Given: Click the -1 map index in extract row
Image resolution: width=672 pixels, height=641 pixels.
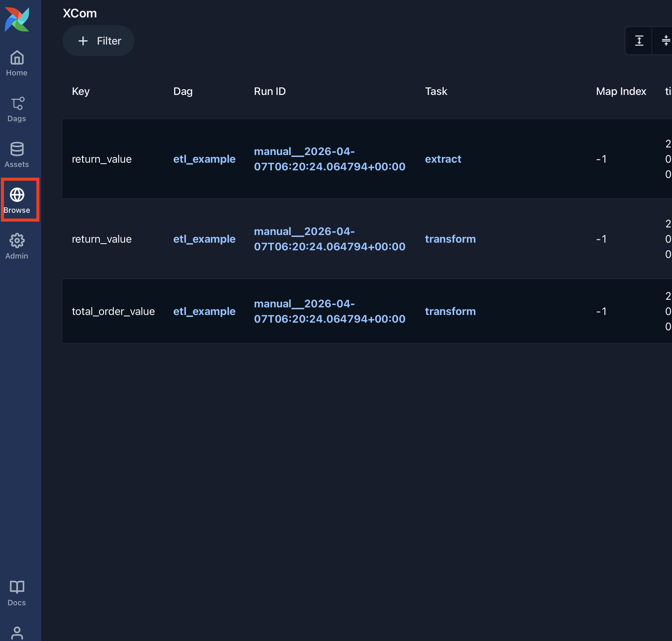Looking at the screenshot, I should (x=601, y=159).
